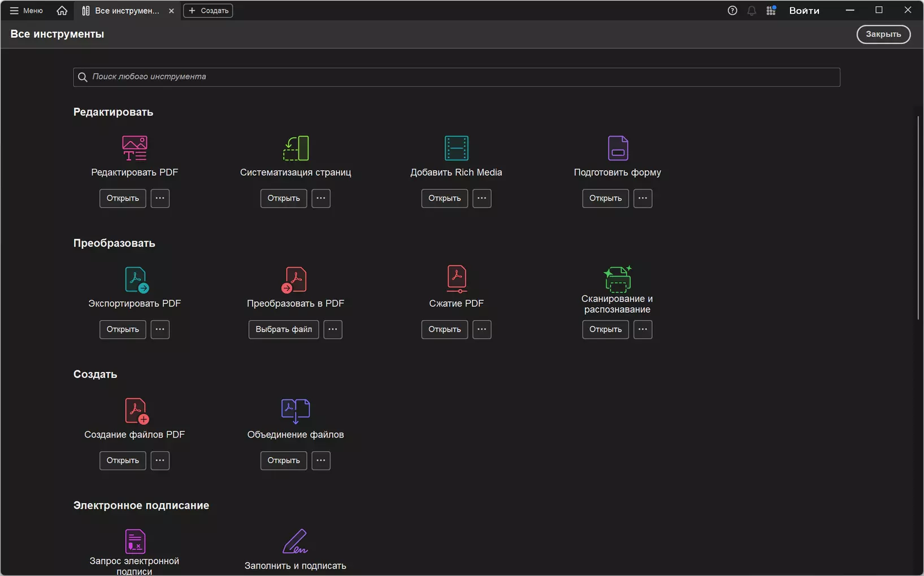Click the Преобразовать в PDF label
The height and width of the screenshot is (576, 924).
pyautogui.click(x=296, y=303)
